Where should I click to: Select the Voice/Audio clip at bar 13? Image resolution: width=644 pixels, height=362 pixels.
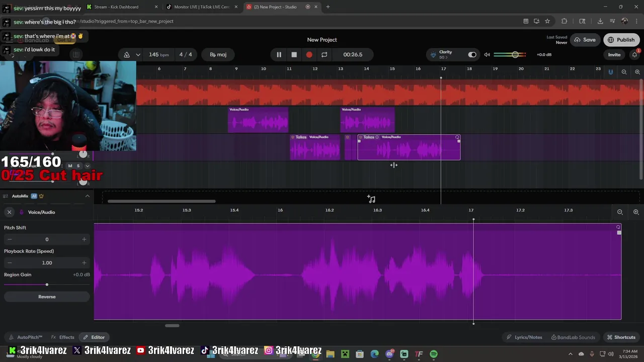click(368, 120)
